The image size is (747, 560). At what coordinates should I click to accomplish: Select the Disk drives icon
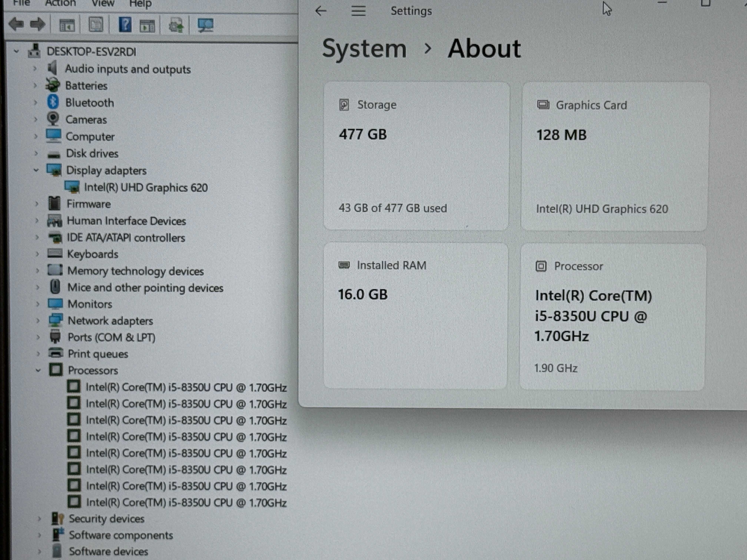tap(54, 155)
